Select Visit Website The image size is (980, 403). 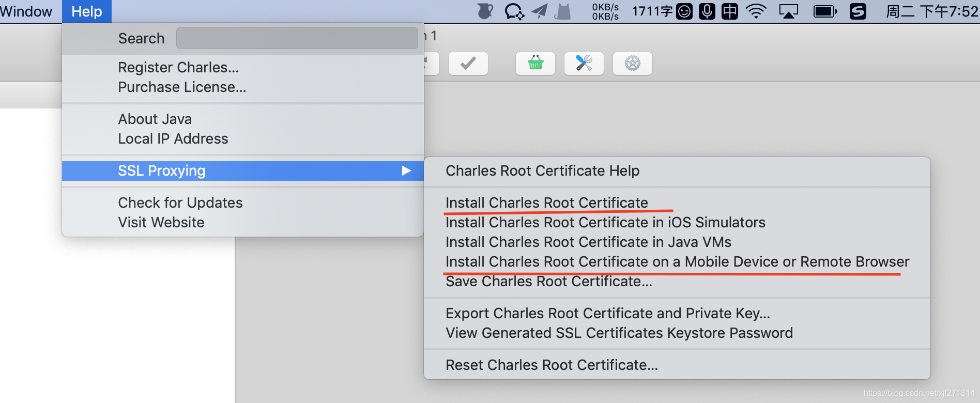(x=243, y=223)
